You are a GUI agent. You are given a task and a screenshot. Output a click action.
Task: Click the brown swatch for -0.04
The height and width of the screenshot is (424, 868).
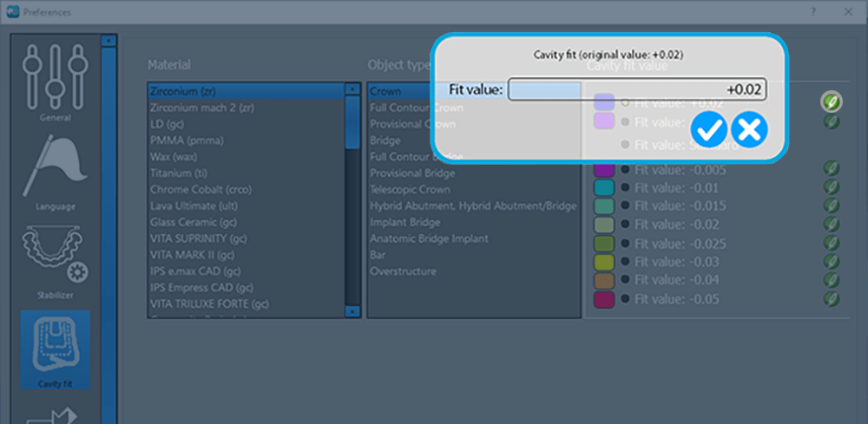(x=604, y=280)
